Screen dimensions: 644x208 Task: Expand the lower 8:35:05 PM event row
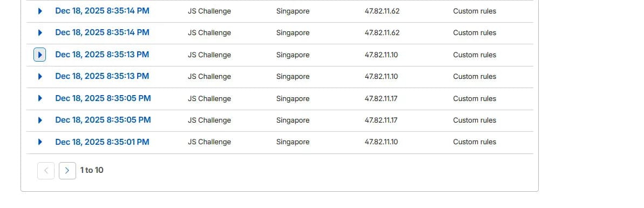pos(40,120)
